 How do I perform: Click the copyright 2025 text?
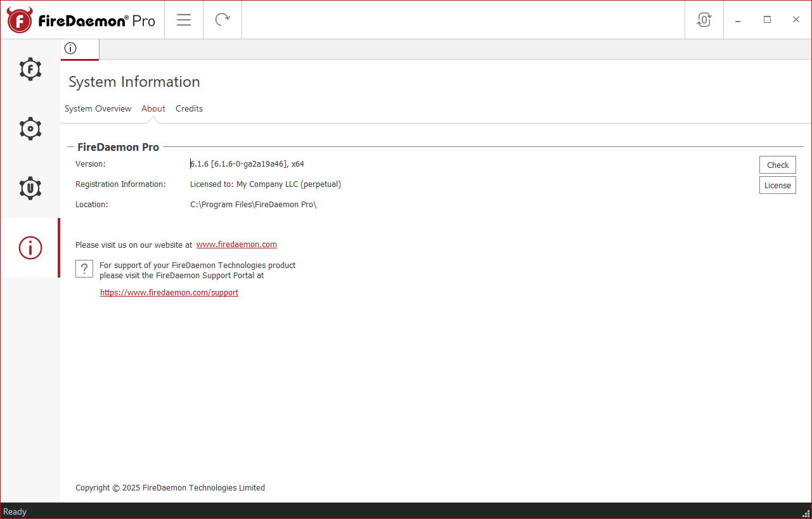pyautogui.click(x=170, y=488)
